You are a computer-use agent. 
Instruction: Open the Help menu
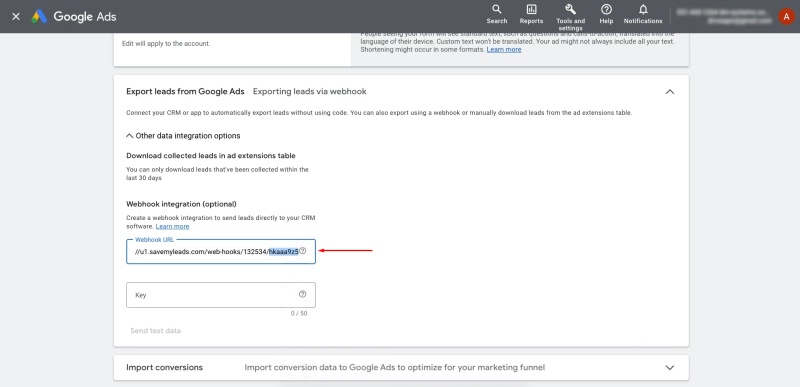(x=606, y=14)
